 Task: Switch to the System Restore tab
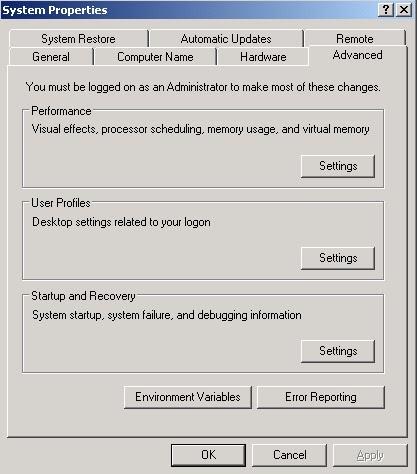tap(79, 39)
